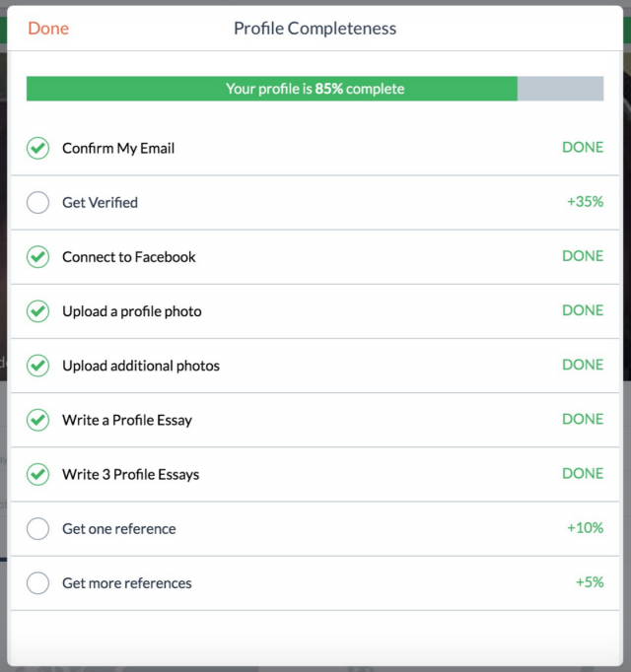The image size is (631, 672).
Task: Click the +5% label for more references
Action: pos(590,582)
